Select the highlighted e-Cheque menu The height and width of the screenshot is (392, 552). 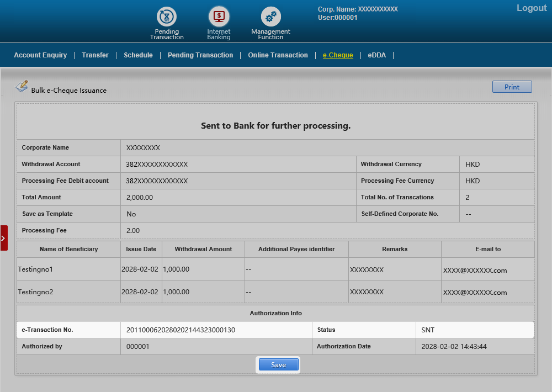pyautogui.click(x=338, y=55)
